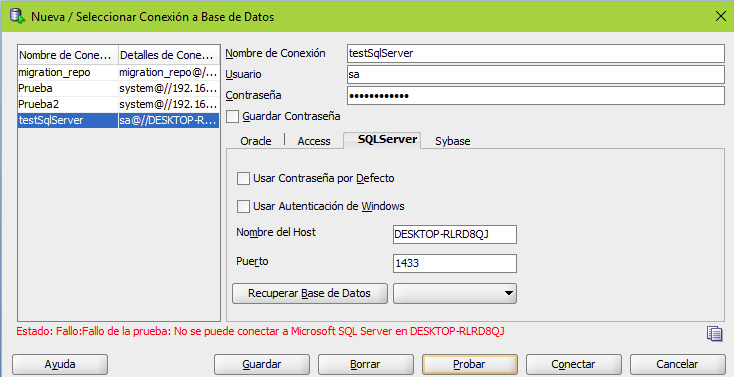Open the database selection dropdown
The height and width of the screenshot is (377, 734).
click(455, 293)
